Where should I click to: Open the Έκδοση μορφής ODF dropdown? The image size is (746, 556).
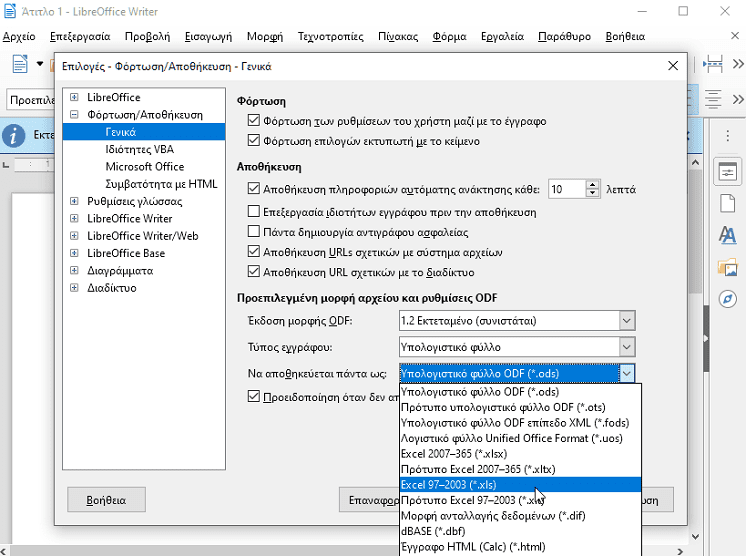tap(627, 321)
